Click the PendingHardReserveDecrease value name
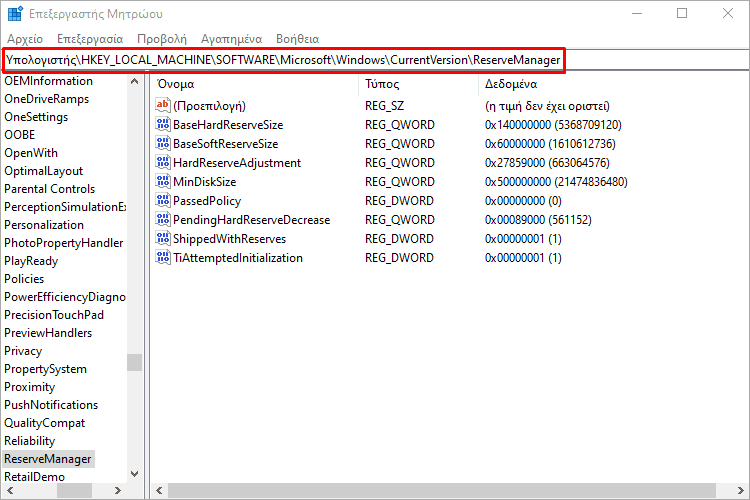750x500 pixels. [252, 220]
